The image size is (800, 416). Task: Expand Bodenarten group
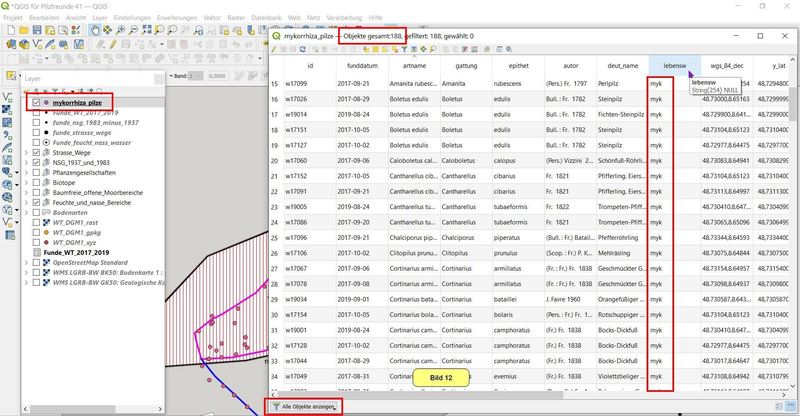[x=27, y=212]
